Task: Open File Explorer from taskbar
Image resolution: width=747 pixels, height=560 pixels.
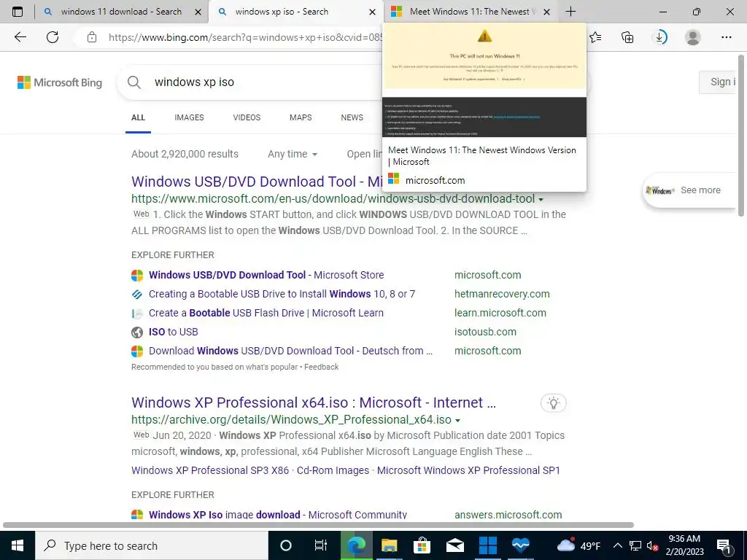Action: 390,545
